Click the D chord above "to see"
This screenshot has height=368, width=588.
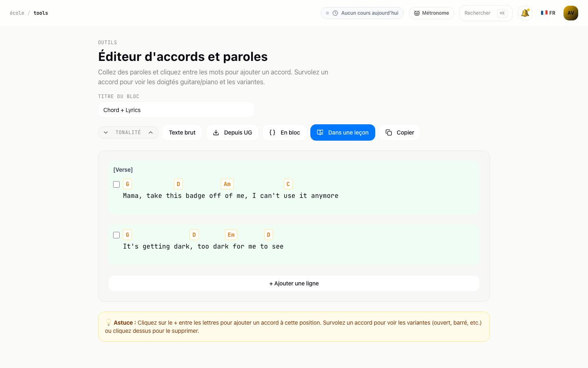coord(269,235)
